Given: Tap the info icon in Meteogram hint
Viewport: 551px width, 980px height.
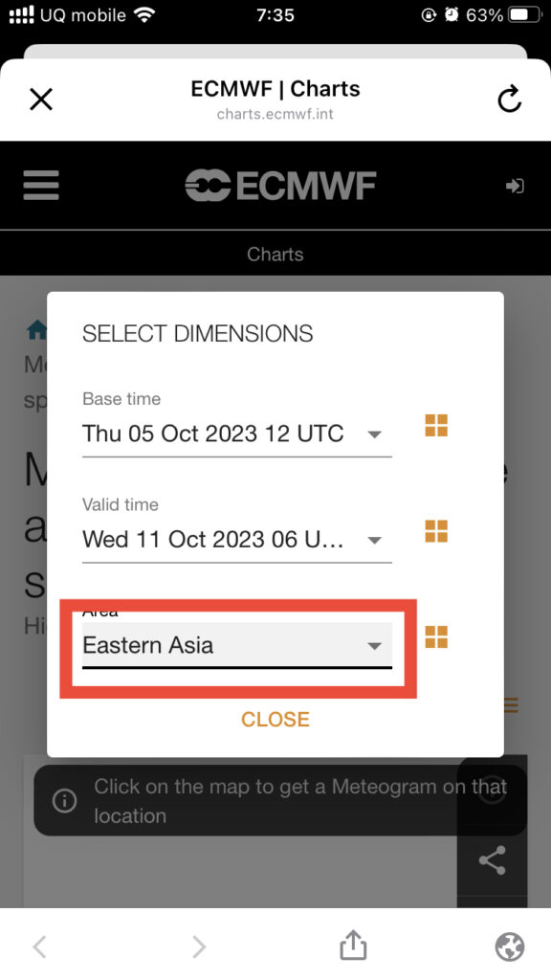Looking at the screenshot, I should pyautogui.click(x=64, y=801).
